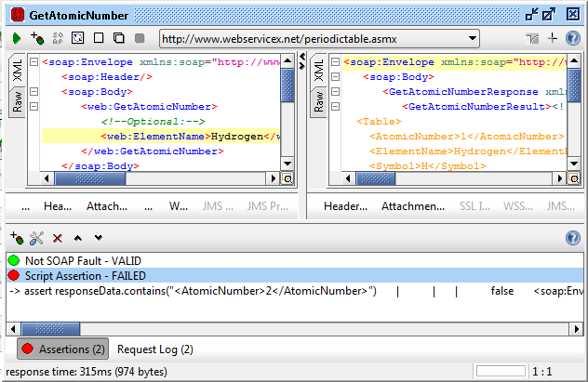
Task: Change editor tab orientation icon
Action: pyautogui.click(x=532, y=39)
